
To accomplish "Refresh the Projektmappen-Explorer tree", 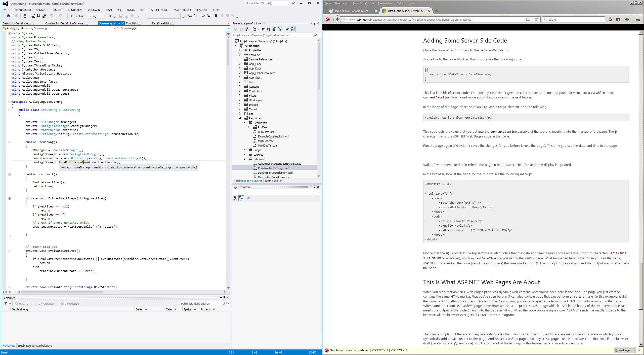I will [269, 29].
